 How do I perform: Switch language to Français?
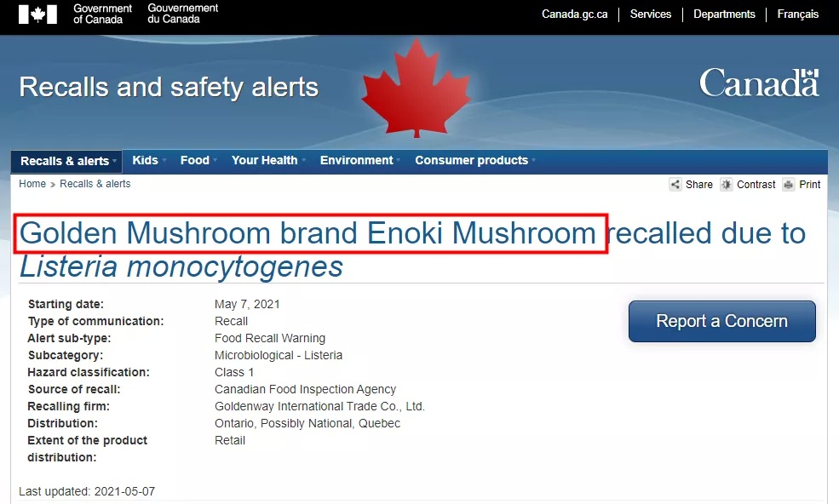tap(798, 14)
